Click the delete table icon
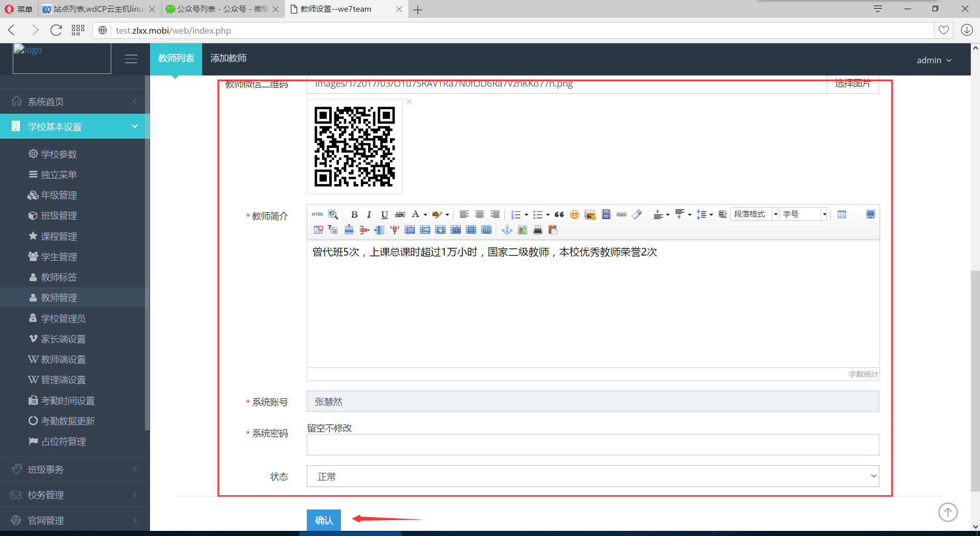Viewport: 980px width, 536px height. coord(318,230)
